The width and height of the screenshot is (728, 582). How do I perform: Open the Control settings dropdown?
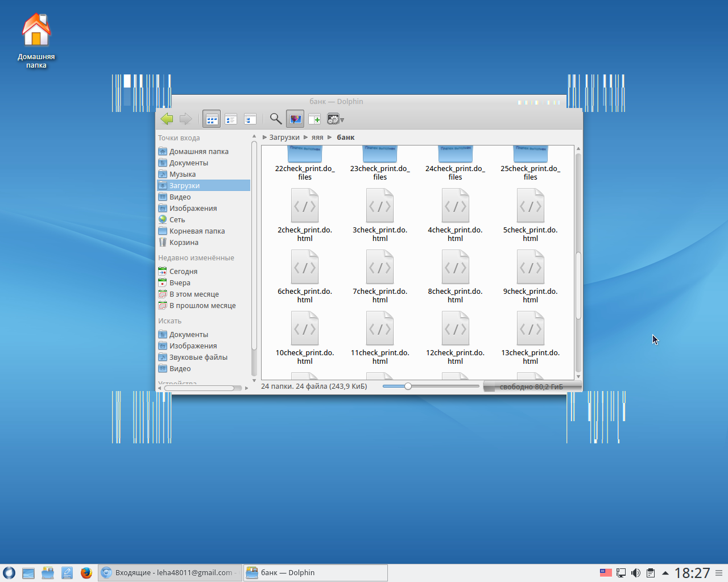point(336,119)
